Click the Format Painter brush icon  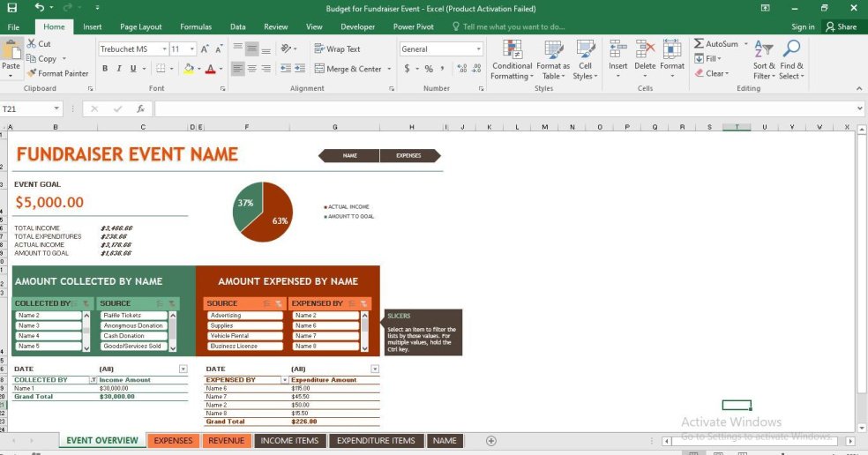click(x=32, y=73)
